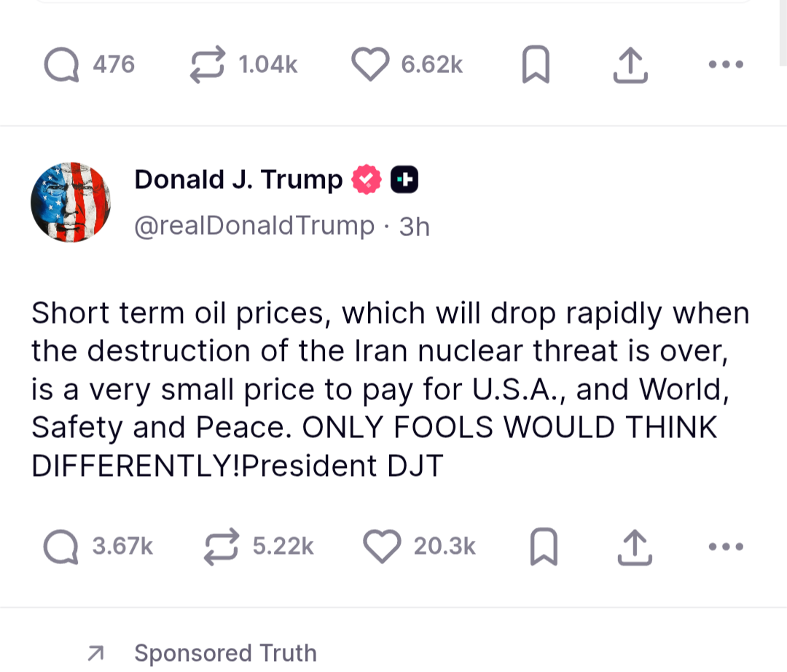Image resolution: width=787 pixels, height=672 pixels.
Task: Click the black plus badge beside name
Action: (x=404, y=180)
